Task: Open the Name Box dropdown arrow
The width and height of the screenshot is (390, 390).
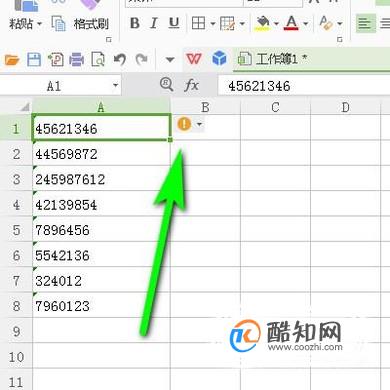Action: pos(115,85)
